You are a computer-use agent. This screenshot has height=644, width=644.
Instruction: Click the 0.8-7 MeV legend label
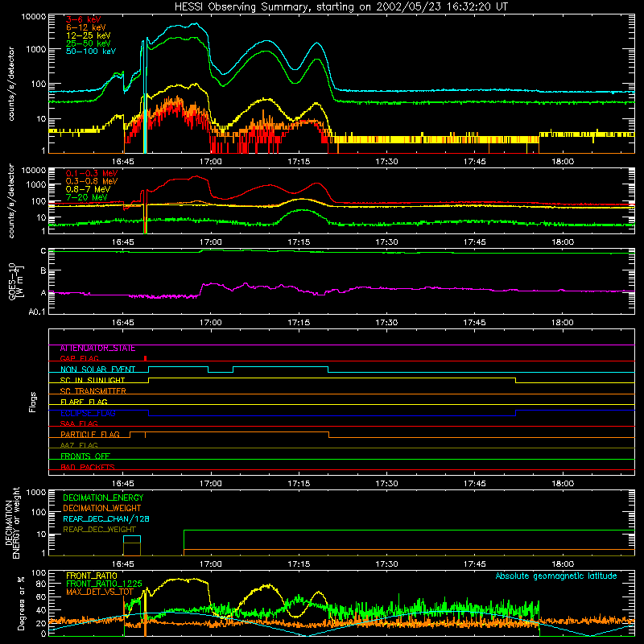point(88,189)
